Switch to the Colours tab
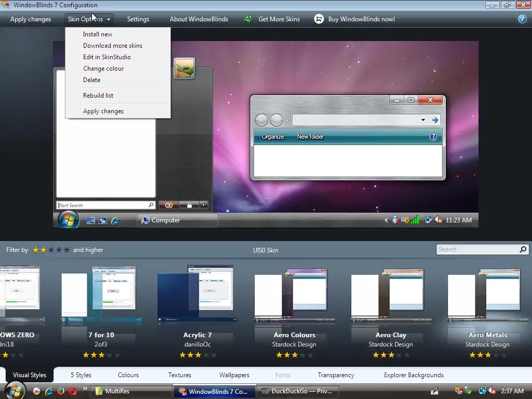The image size is (532, 399). pyautogui.click(x=128, y=375)
